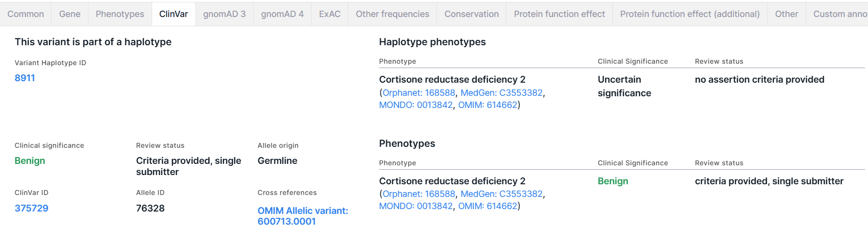Open the Conservation tab

tap(472, 14)
